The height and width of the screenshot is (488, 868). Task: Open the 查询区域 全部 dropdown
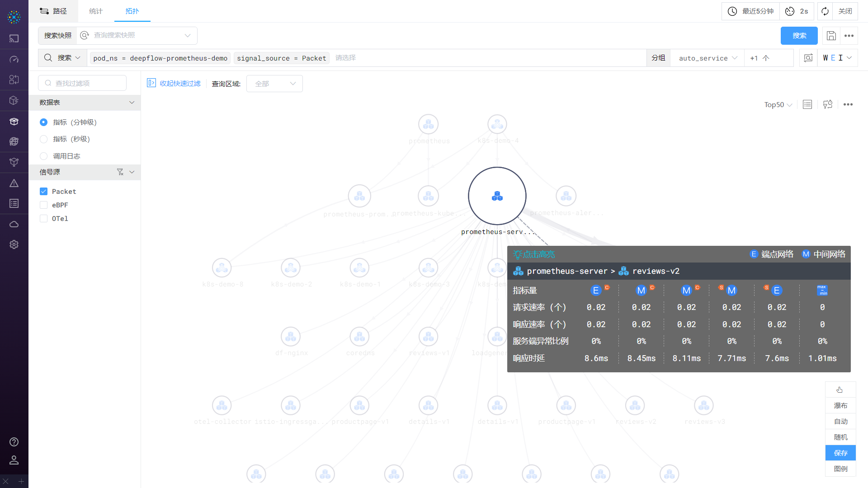click(274, 84)
